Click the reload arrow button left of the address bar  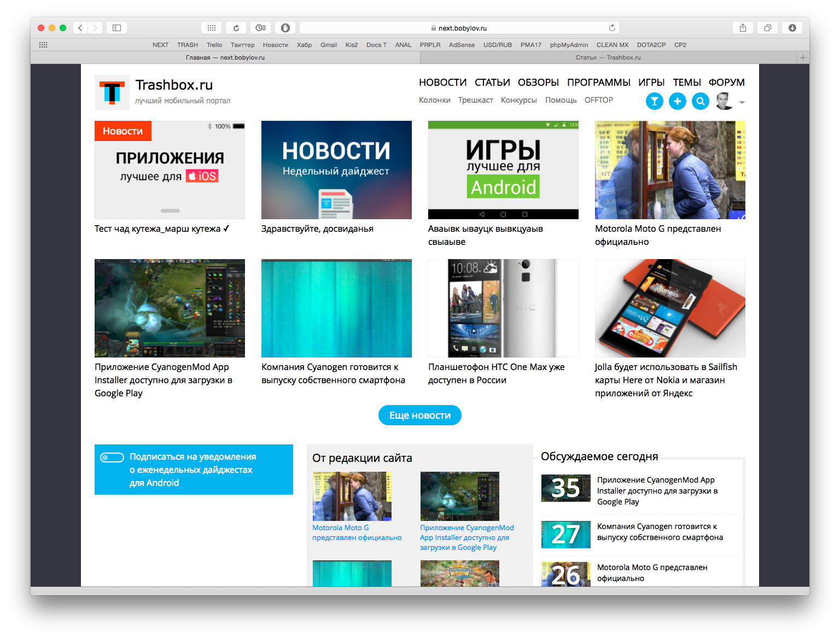[236, 28]
